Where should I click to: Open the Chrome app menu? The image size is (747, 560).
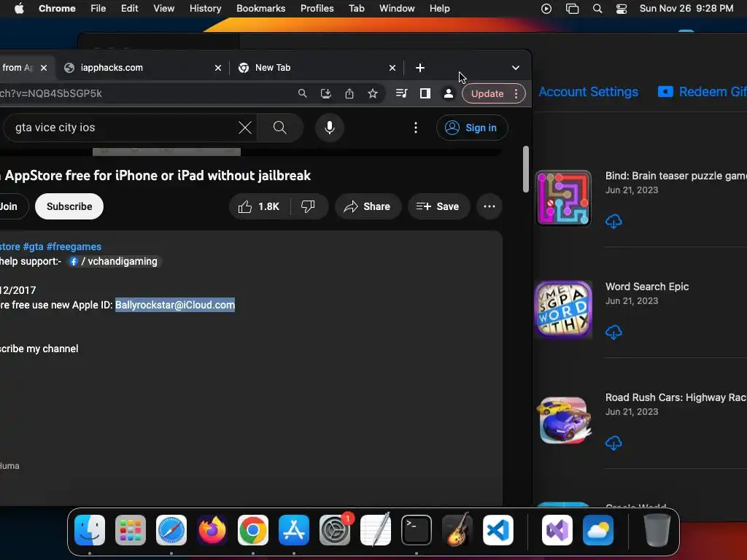(57, 9)
